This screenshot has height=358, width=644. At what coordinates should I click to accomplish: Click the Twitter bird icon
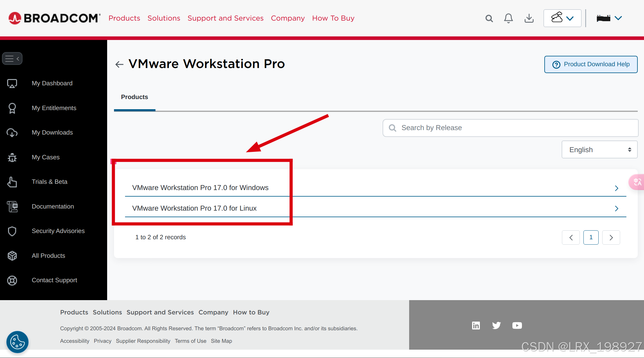[x=496, y=325]
